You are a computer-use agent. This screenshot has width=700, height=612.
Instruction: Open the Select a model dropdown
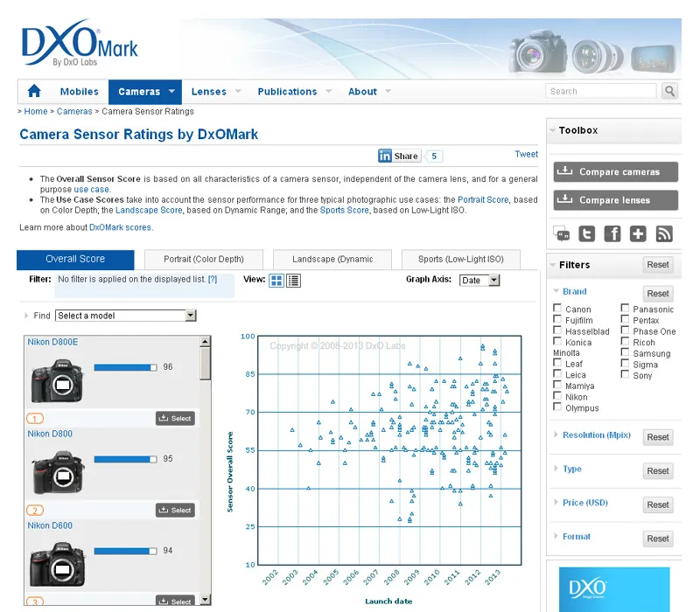point(126,316)
